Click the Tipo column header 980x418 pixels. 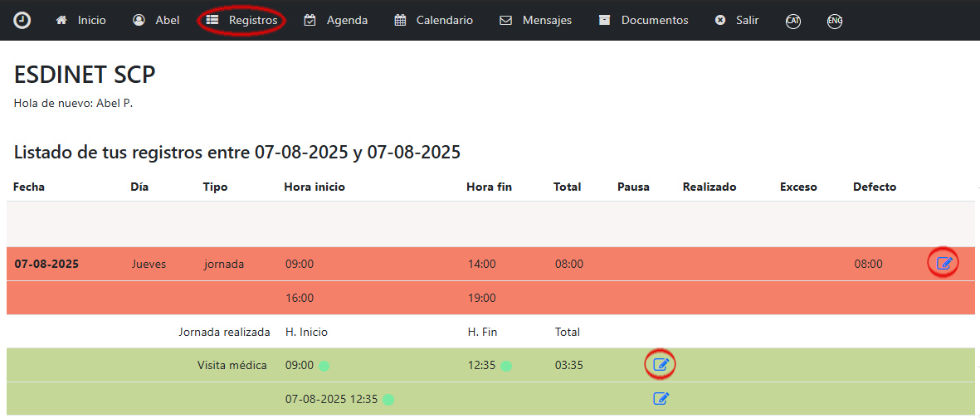(x=215, y=187)
